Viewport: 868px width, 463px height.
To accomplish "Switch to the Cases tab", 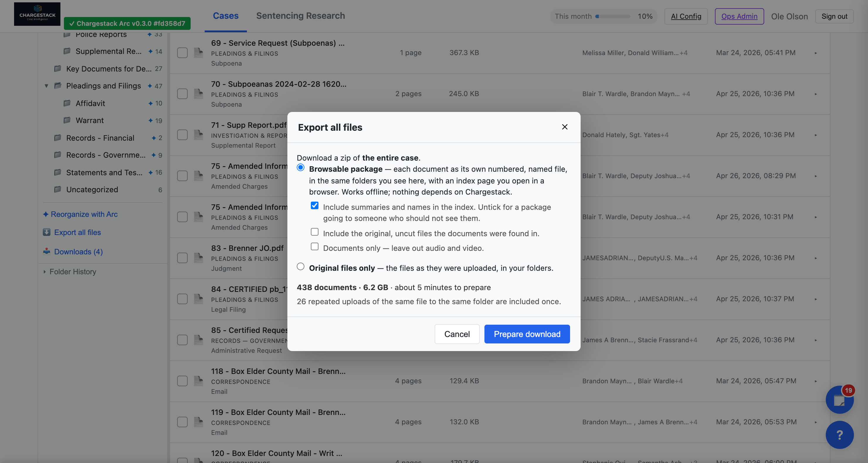I will [226, 16].
